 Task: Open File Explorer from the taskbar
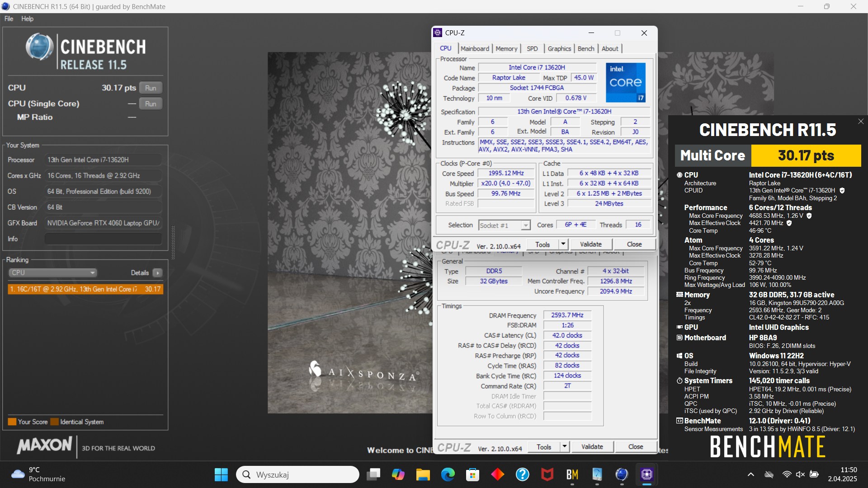[423, 474]
